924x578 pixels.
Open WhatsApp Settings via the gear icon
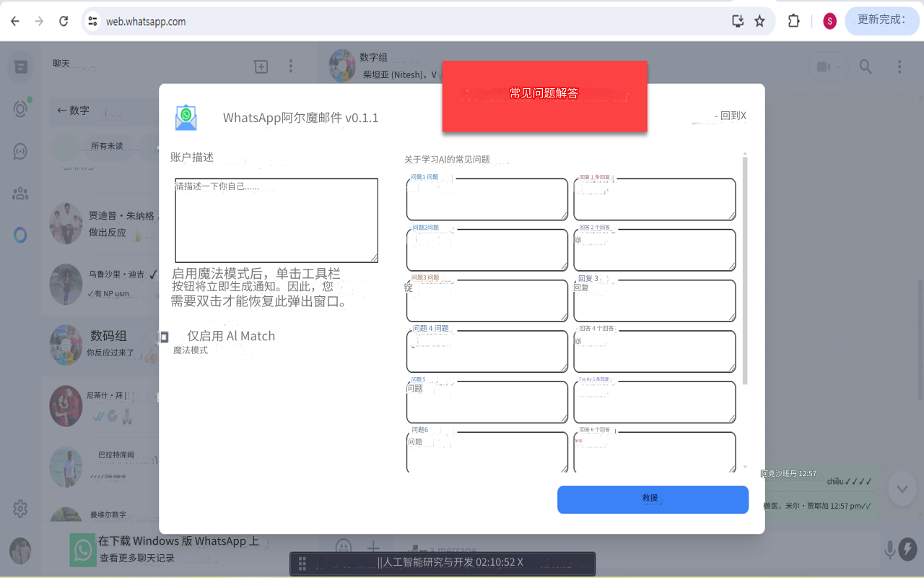(x=20, y=509)
